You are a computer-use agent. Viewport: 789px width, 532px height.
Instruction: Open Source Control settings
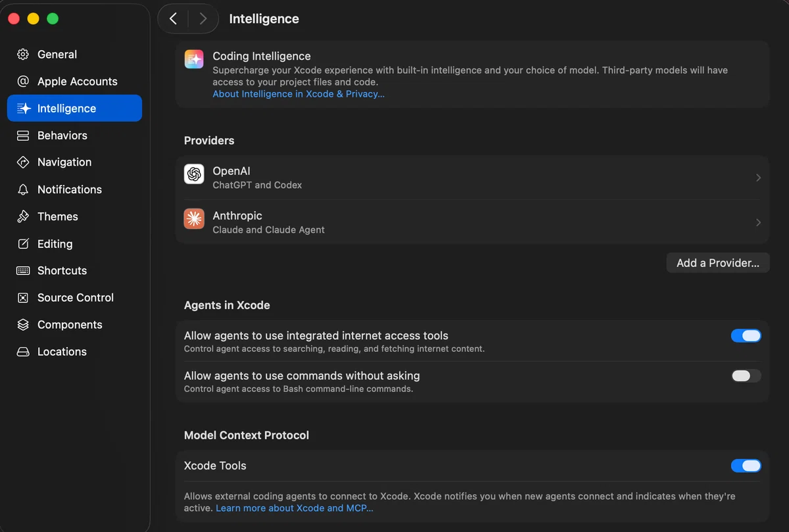(x=74, y=298)
